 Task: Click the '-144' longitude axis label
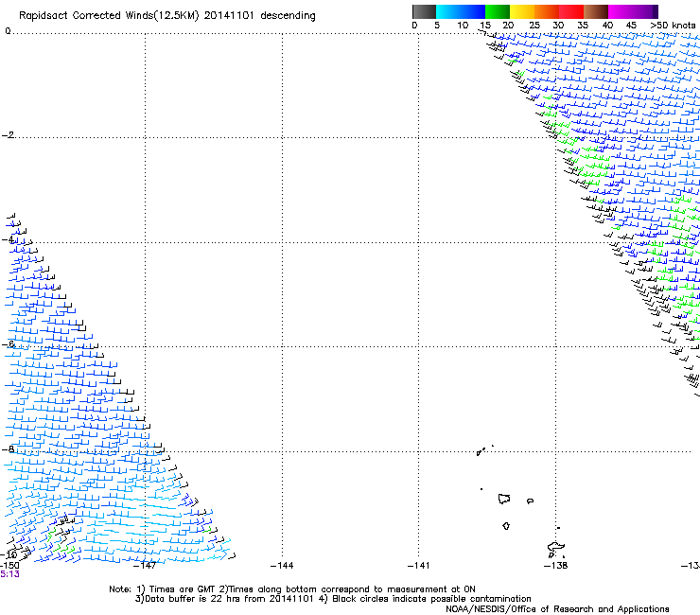pyautogui.click(x=282, y=566)
